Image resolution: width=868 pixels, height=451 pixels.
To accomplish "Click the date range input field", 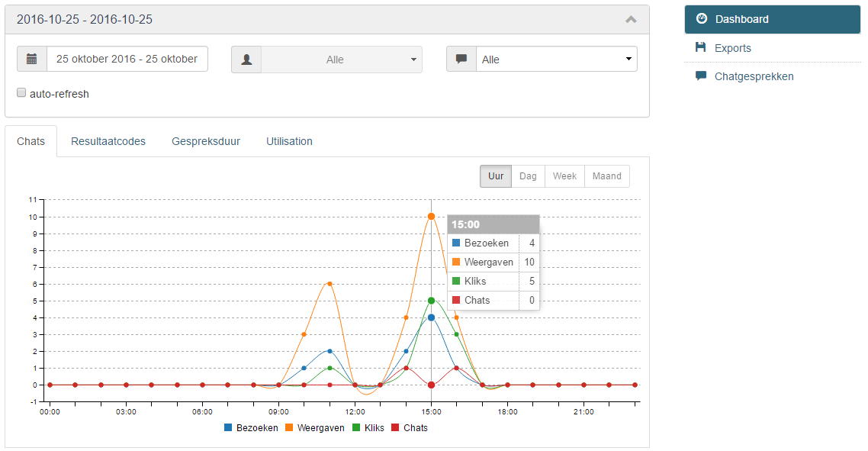I will tap(126, 58).
